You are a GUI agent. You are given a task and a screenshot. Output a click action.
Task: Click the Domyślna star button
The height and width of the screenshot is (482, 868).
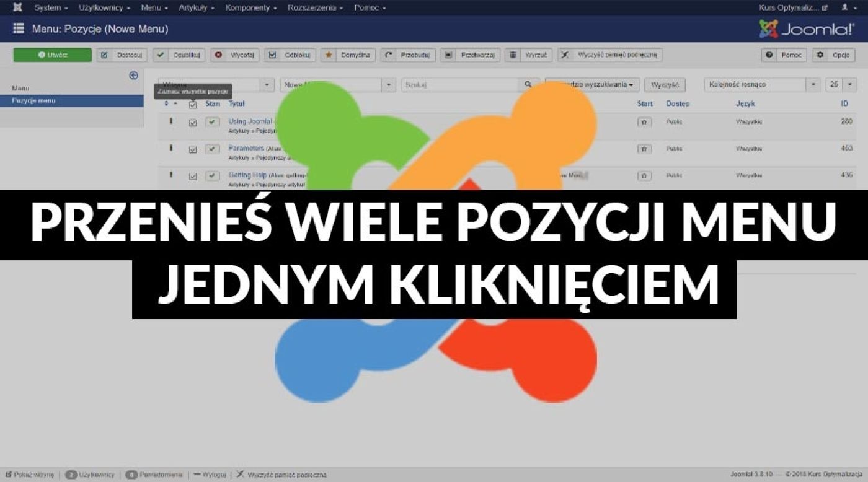click(x=348, y=55)
